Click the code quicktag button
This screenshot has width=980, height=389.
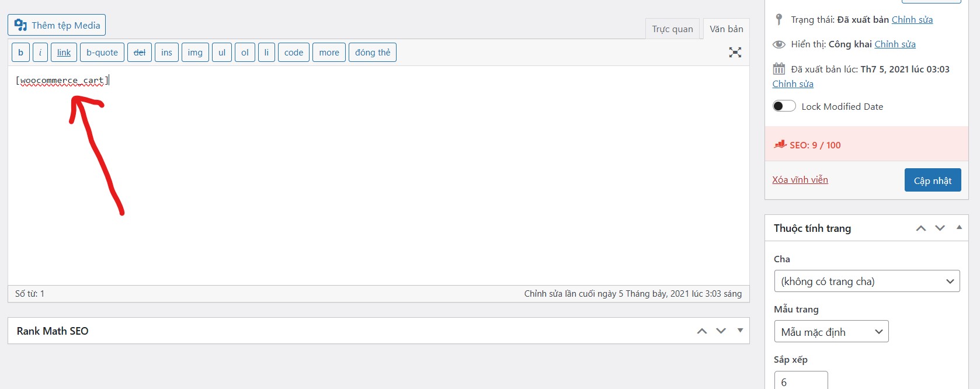click(x=294, y=53)
